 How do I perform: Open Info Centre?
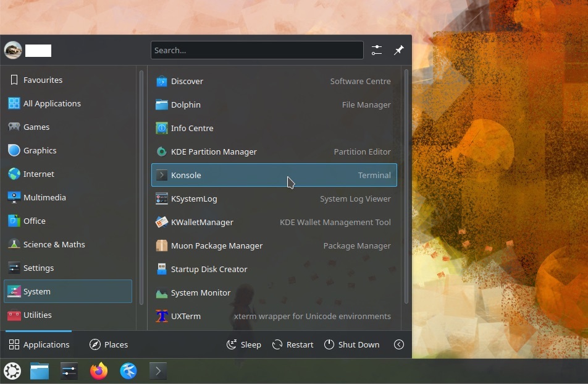[274, 128]
